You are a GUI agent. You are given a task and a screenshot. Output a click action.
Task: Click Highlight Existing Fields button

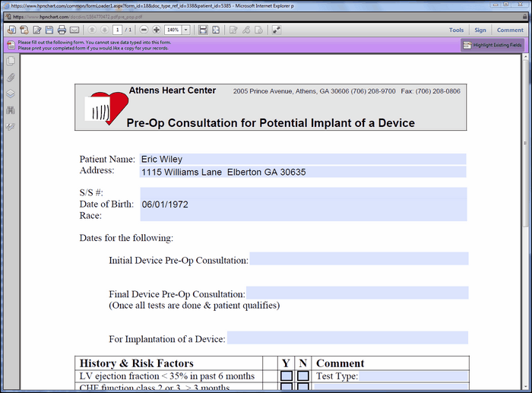click(x=492, y=45)
